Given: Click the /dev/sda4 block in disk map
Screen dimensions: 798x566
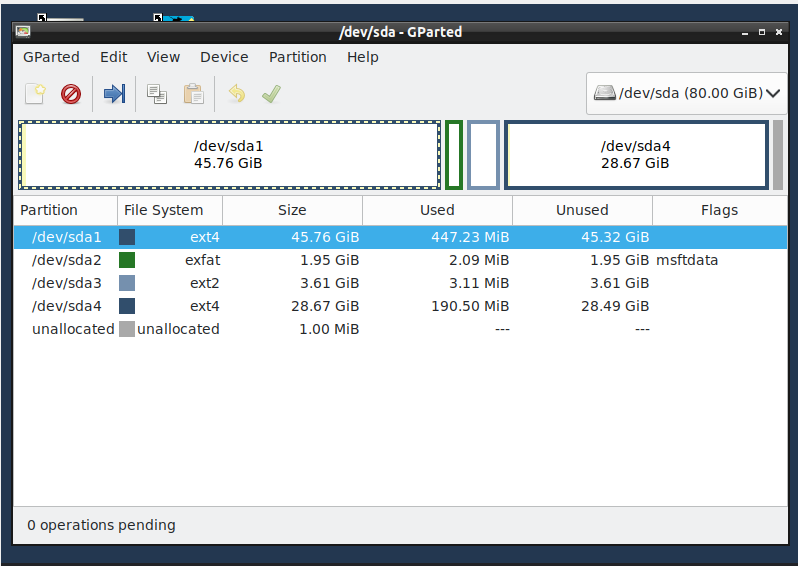Looking at the screenshot, I should 636,154.
